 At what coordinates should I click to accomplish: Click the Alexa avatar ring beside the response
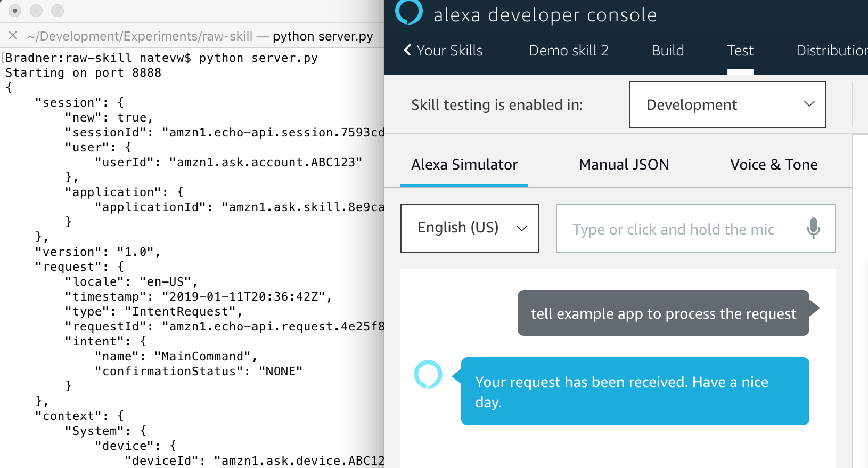click(428, 374)
